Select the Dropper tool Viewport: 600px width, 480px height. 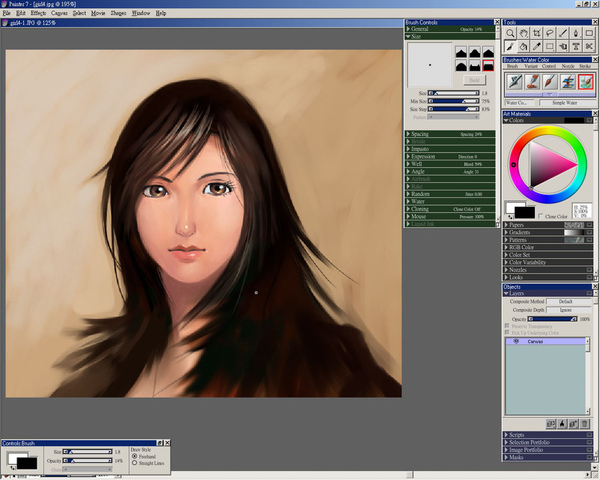(x=536, y=47)
